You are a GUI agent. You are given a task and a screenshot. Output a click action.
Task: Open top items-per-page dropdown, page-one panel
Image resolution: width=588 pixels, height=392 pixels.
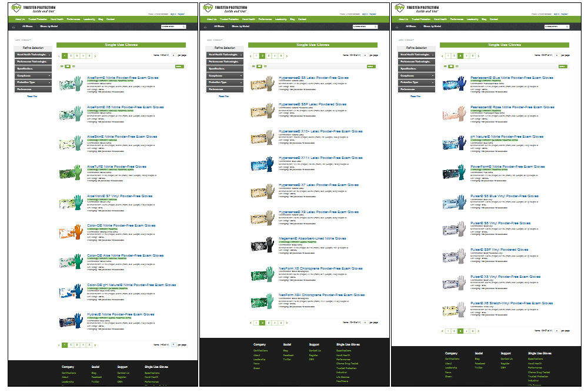point(173,55)
